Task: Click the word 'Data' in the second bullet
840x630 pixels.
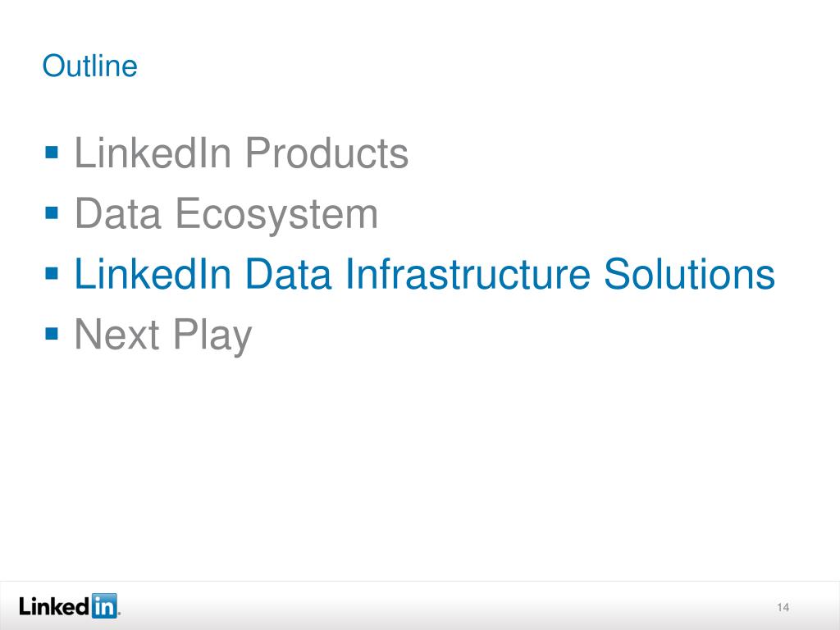Action: (118, 213)
